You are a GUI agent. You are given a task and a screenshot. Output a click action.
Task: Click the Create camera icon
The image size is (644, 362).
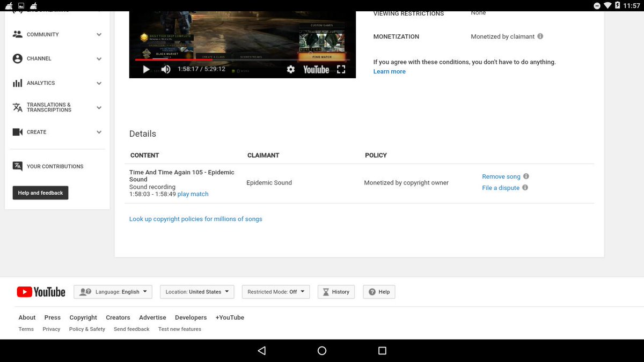pyautogui.click(x=18, y=132)
